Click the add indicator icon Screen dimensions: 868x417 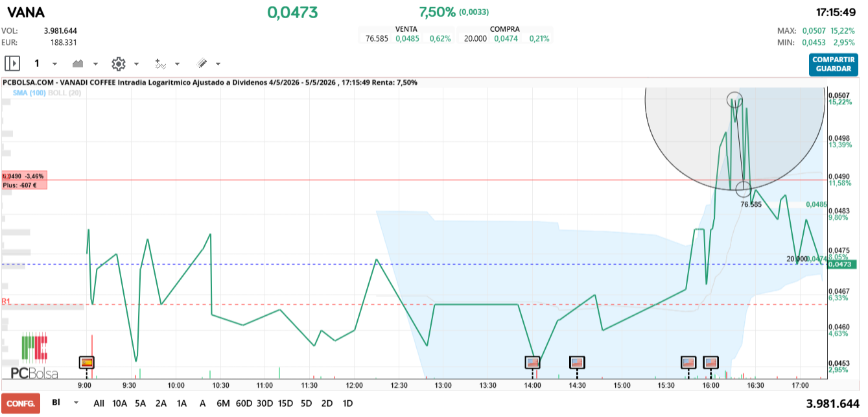(161, 64)
